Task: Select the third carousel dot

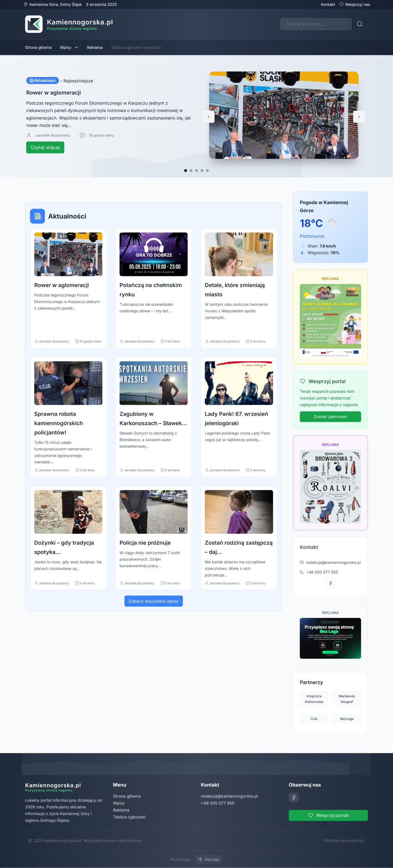Action: click(x=196, y=171)
